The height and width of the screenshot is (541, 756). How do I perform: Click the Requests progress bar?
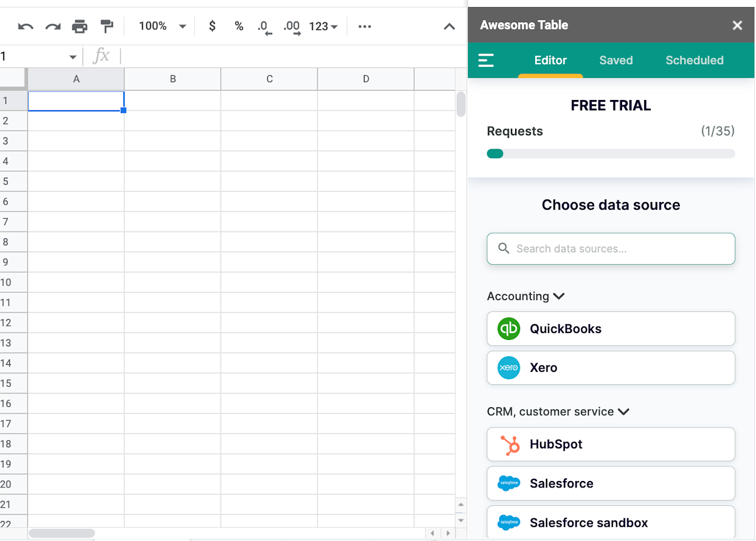click(x=611, y=153)
